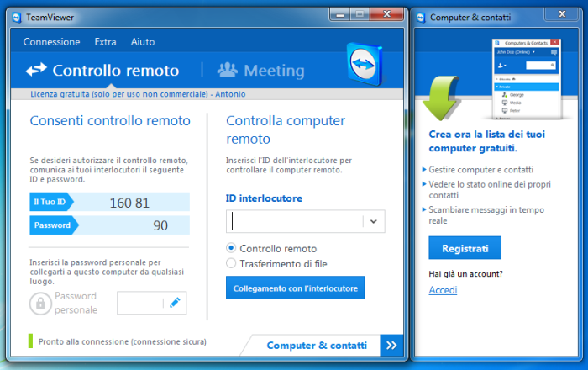Click the Password value 90
588x370 pixels.
point(160,225)
